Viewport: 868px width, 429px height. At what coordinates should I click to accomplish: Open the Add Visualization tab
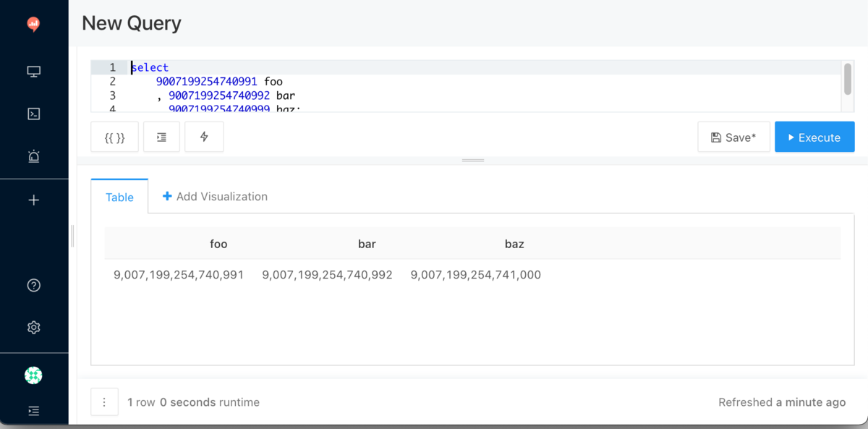coord(215,196)
